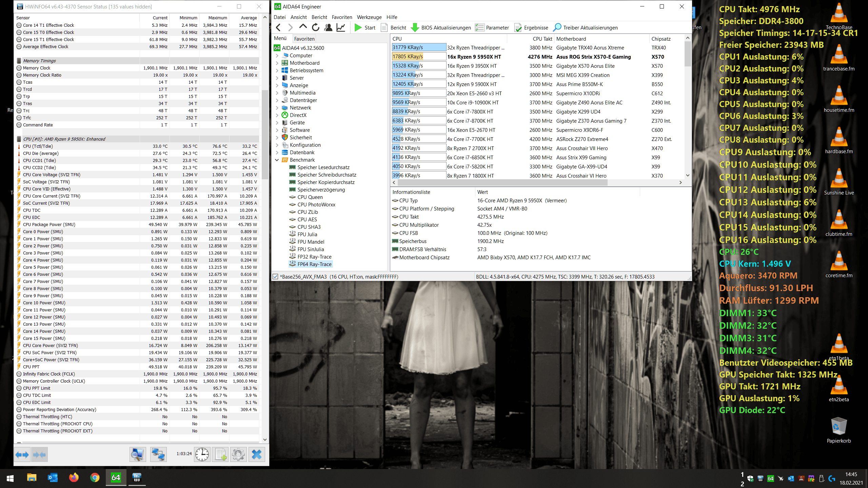
Task: Open trancebase.fm VLC desktop shortcut
Action: click(x=839, y=58)
